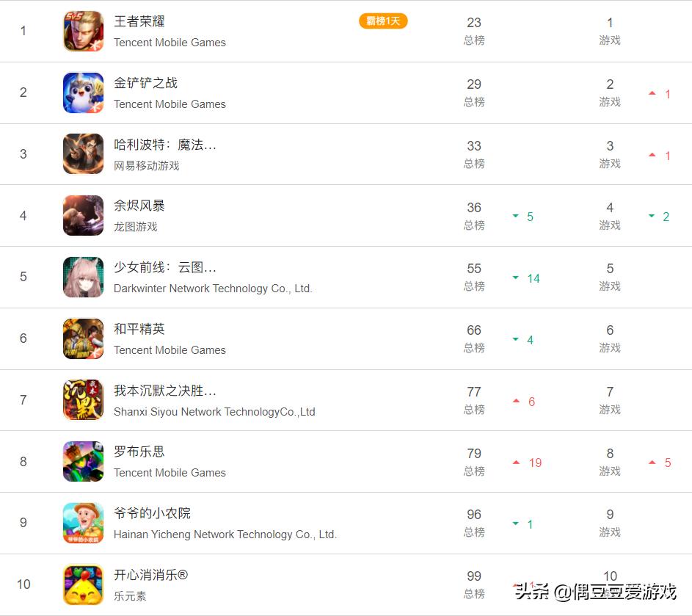Select the 哈利波特 game icon
Image resolution: width=692 pixels, height=616 pixels.
pyautogui.click(x=84, y=154)
